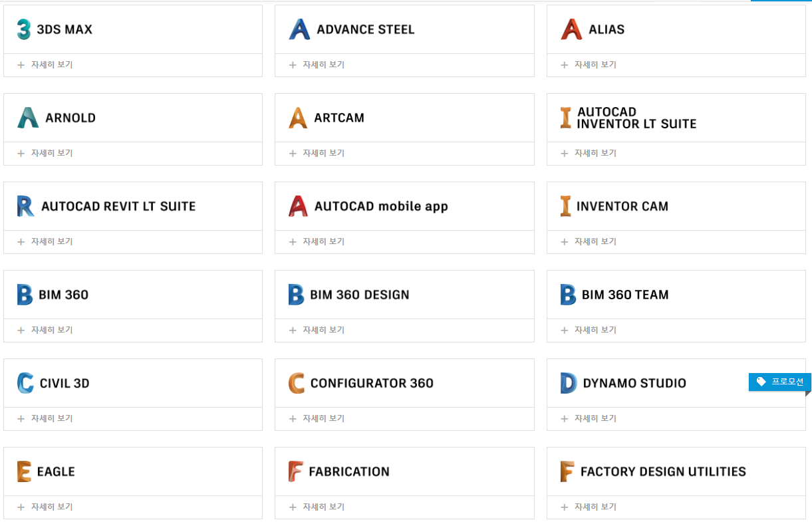
Task: Click the Alias red A icon
Action: (571, 29)
